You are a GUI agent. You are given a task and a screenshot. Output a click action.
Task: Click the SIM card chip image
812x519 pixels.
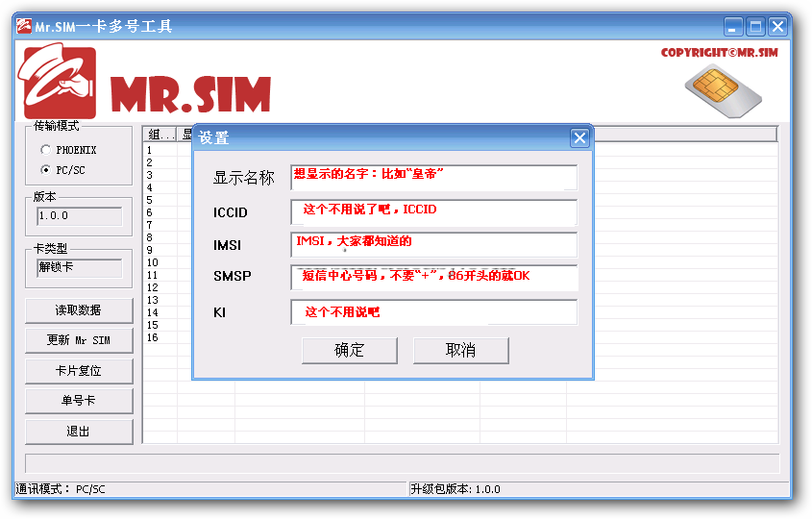click(x=724, y=90)
